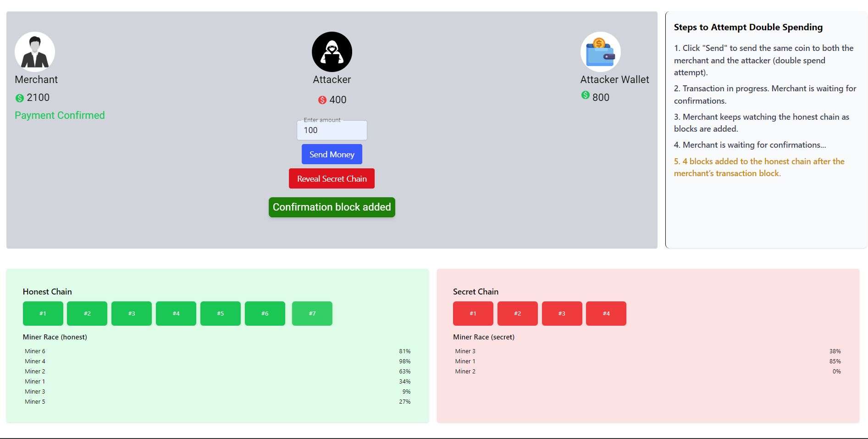Click honest Miner 4 progress row
868x439 pixels.
(x=217, y=361)
